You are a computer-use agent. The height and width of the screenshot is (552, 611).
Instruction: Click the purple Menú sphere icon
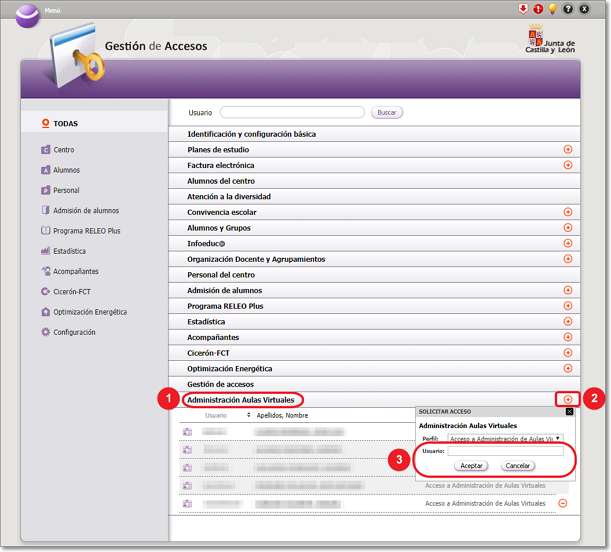point(28,14)
